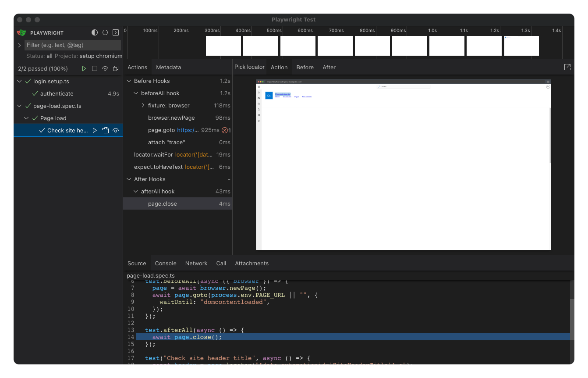
Task: Open snapshot in new window icon
Action: click(567, 67)
